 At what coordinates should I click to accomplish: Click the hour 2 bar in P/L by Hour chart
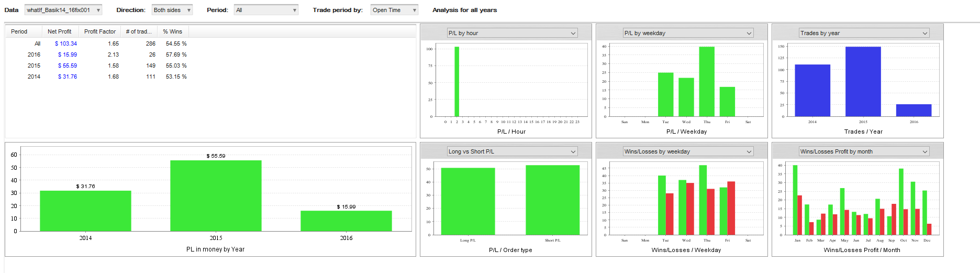point(457,82)
